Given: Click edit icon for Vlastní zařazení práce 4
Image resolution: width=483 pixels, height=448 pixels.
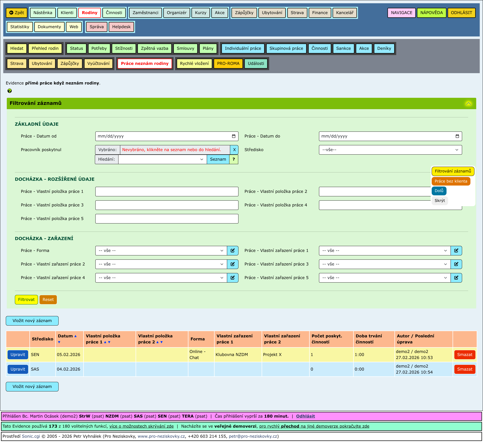Looking at the screenshot, I should [x=232, y=278].
